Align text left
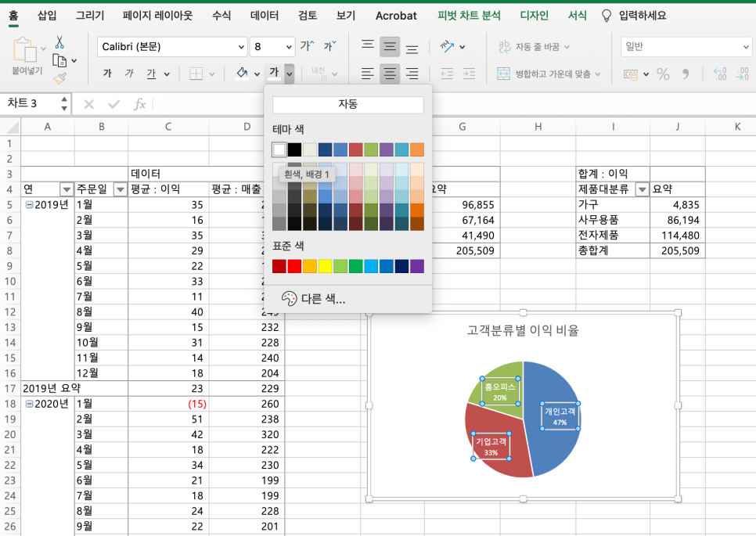This screenshot has height=536, width=756. click(367, 74)
